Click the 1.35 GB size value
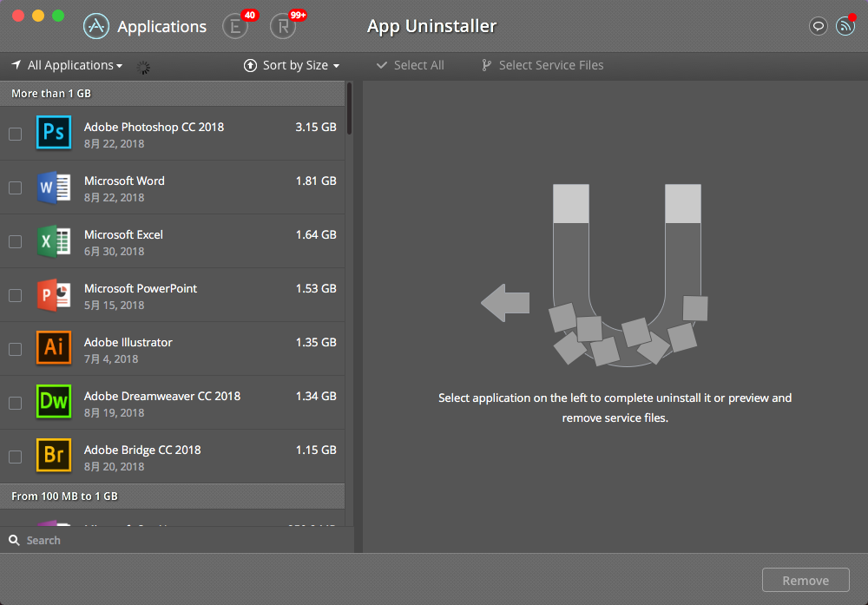 tap(316, 342)
